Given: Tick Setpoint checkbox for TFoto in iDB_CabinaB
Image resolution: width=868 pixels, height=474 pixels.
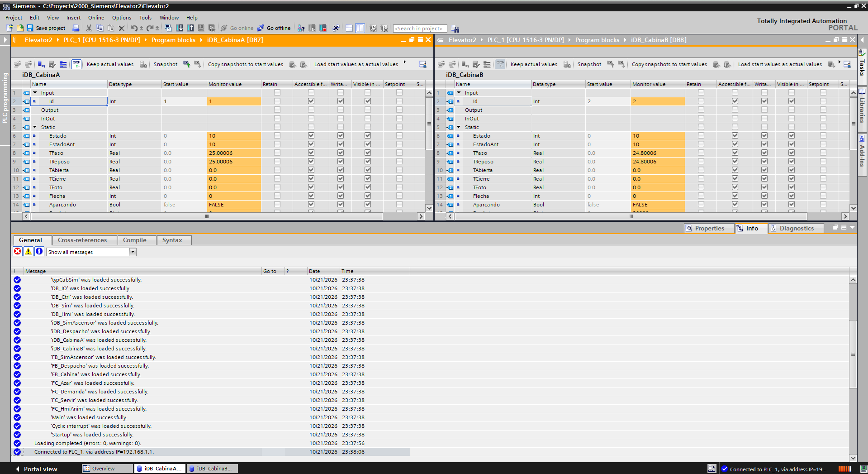Looking at the screenshot, I should click(x=823, y=187).
